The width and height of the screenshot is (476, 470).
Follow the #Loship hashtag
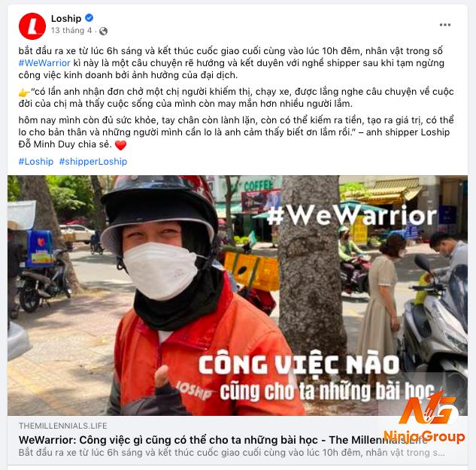pyautogui.click(x=36, y=162)
